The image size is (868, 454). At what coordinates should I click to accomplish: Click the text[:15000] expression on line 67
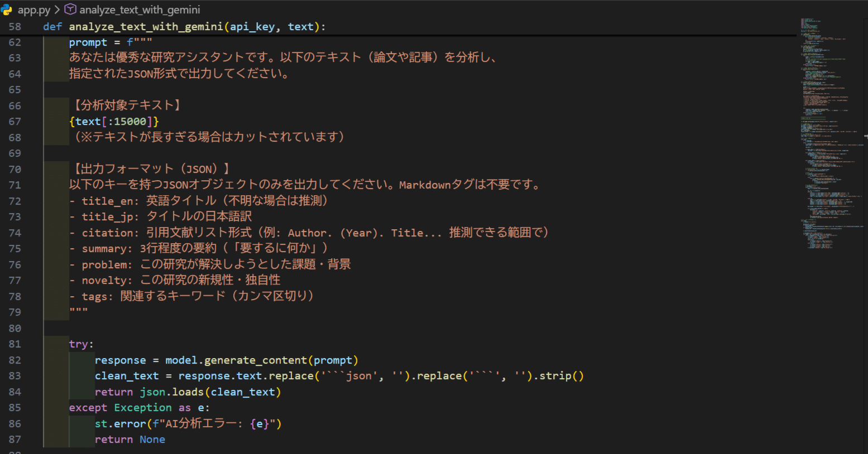114,121
